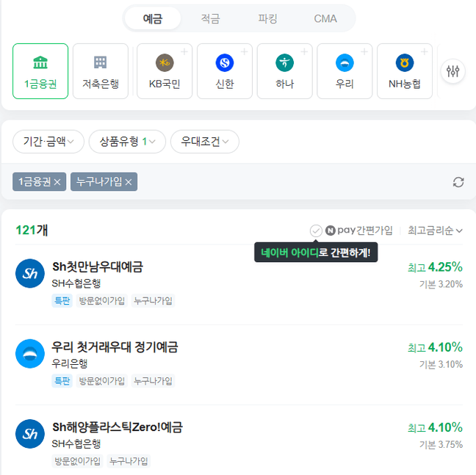
Task: Add KB국민 with its plus icon
Action: pos(184,52)
